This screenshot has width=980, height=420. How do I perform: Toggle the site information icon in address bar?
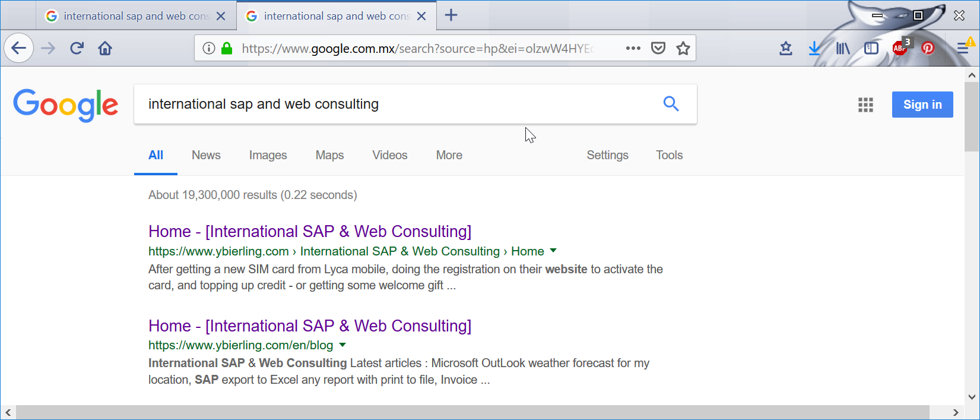pos(209,48)
